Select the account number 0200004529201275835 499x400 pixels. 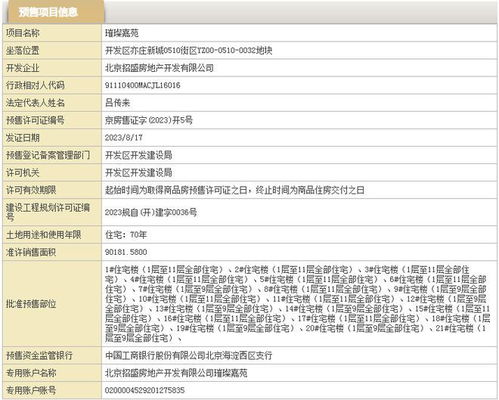coord(145,390)
